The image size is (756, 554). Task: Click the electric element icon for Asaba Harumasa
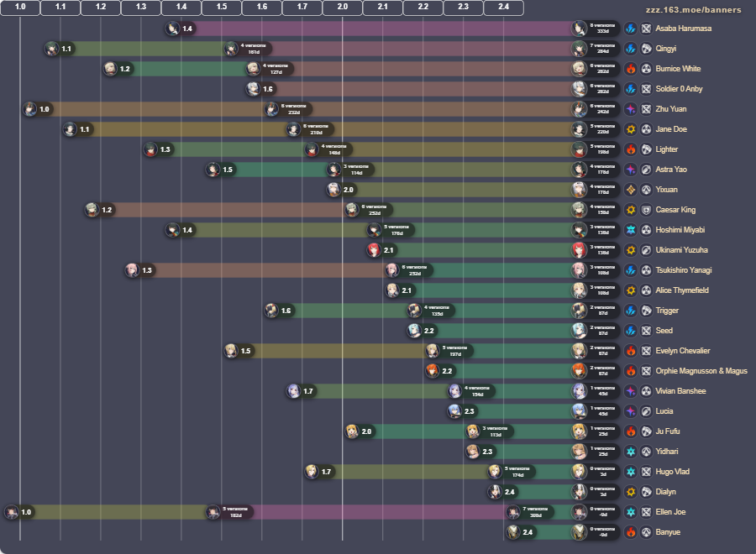[631, 29]
